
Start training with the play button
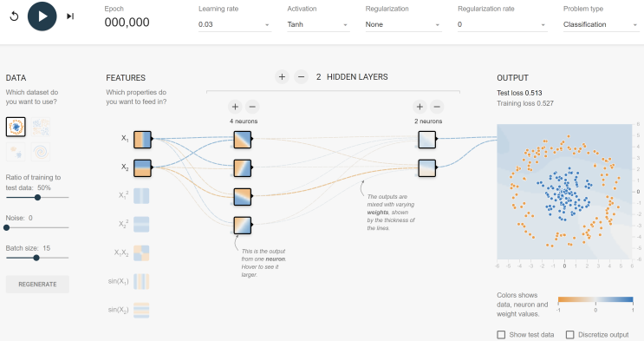pos(42,16)
